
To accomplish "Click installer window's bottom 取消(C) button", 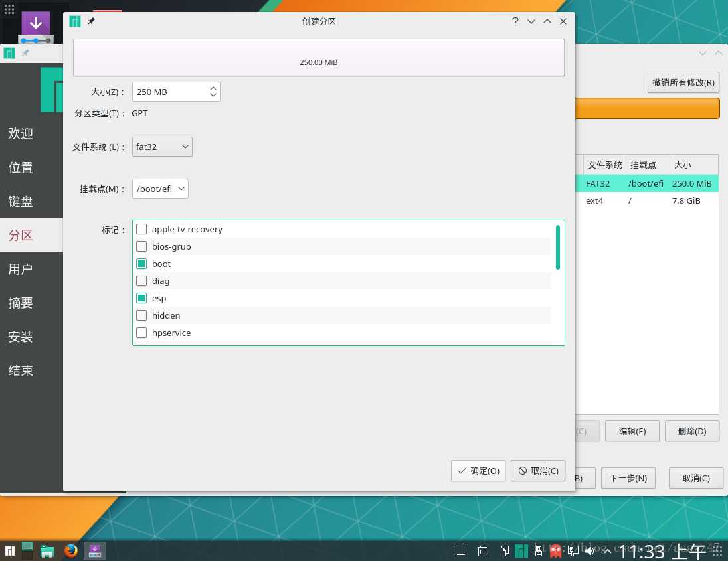I will [696, 478].
